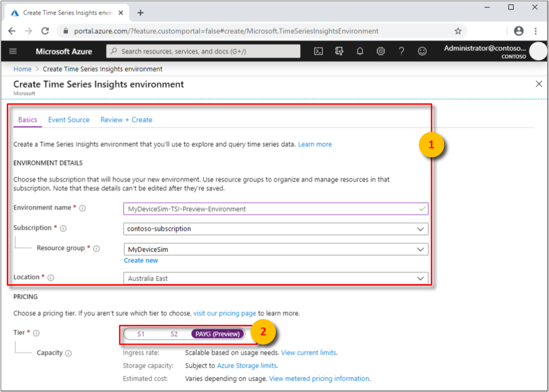Reload the browser page
The image size is (549, 392).
45,31
